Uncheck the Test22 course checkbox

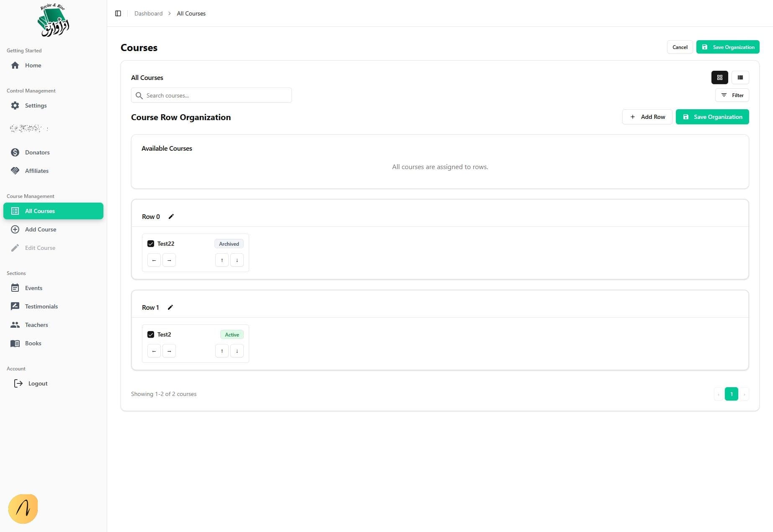(x=151, y=244)
